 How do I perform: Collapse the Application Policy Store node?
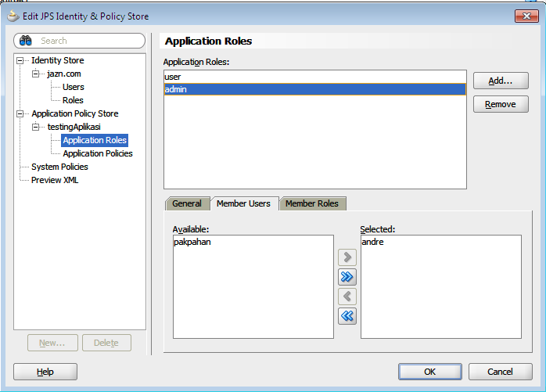(20, 114)
